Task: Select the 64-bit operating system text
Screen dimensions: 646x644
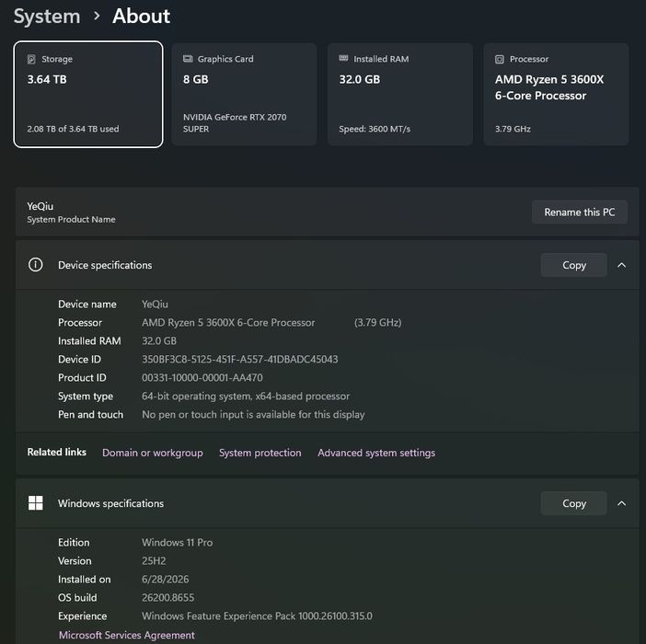Action: 246,397
